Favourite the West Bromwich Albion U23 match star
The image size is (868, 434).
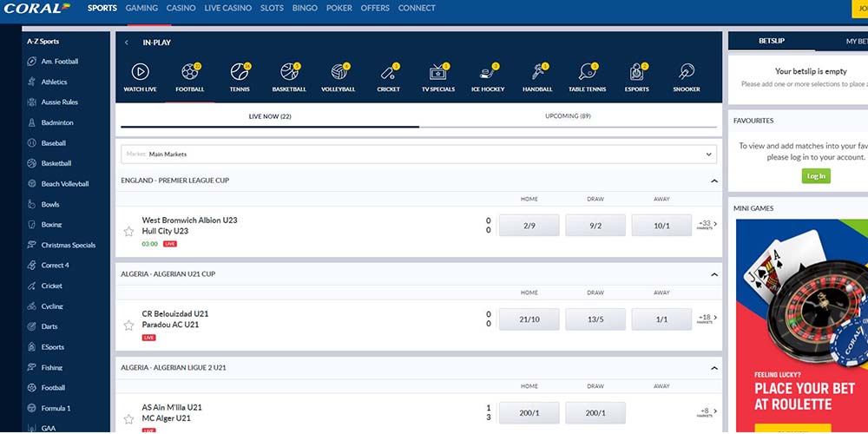pos(128,232)
